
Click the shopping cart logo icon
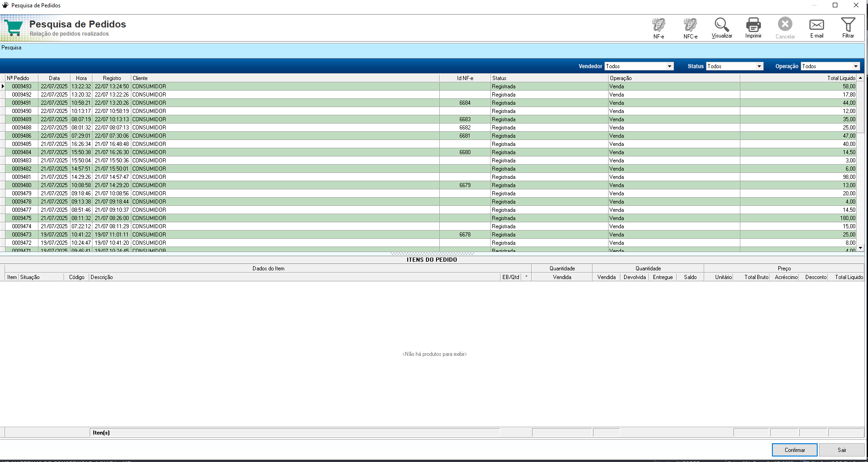pos(14,28)
